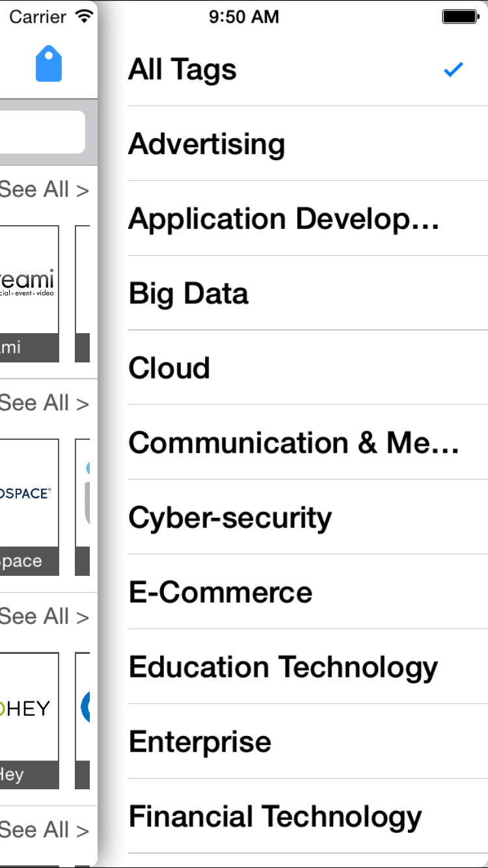Viewport: 488px width, 868px height.
Task: Select the checkmark next to All Tags
Action: 453,69
